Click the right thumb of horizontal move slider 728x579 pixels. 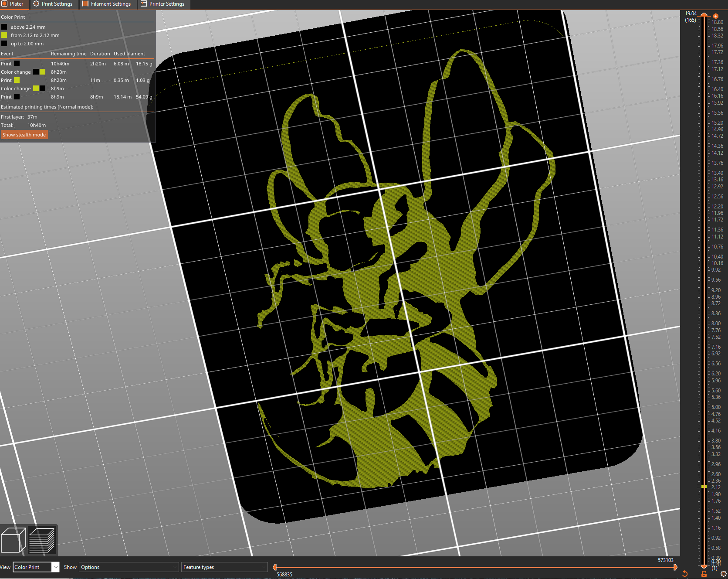(x=675, y=567)
